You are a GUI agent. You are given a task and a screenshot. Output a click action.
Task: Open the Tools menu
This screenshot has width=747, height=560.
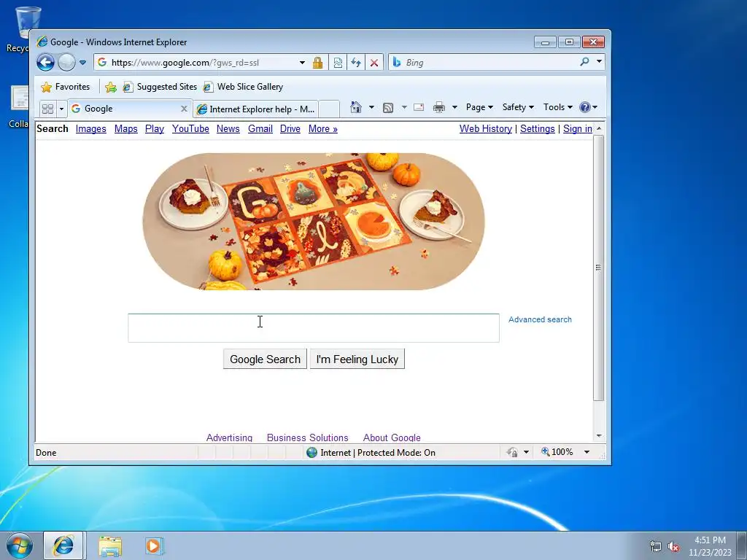click(558, 107)
